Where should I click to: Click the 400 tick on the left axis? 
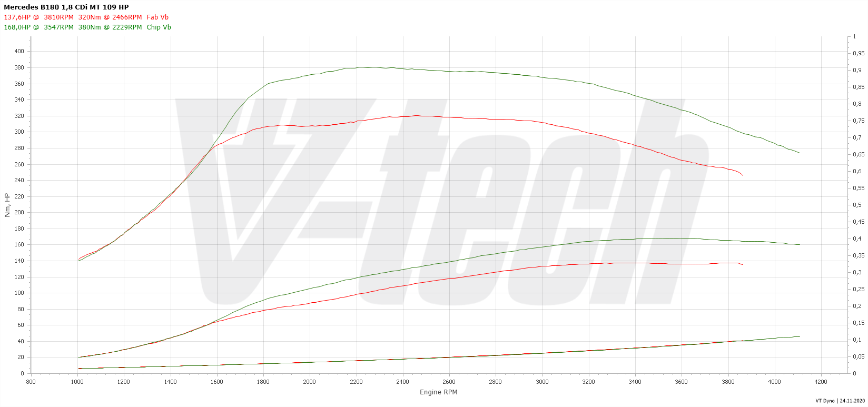click(x=19, y=51)
